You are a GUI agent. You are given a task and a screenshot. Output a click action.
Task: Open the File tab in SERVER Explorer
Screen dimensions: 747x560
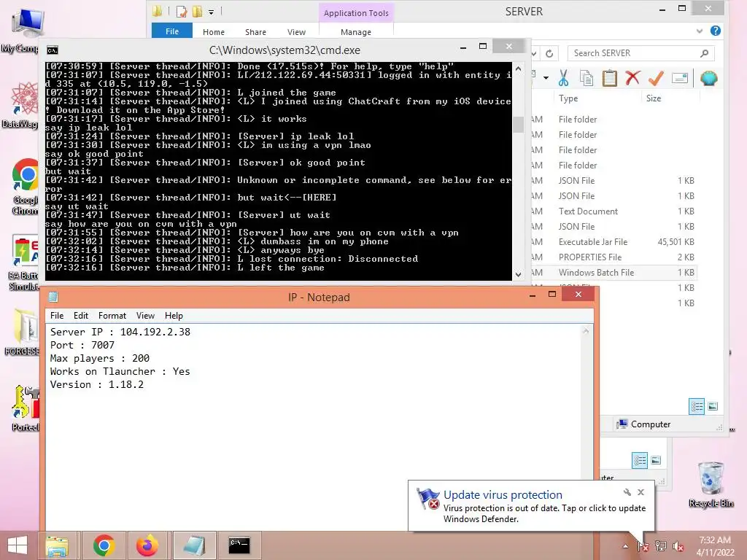172,31
